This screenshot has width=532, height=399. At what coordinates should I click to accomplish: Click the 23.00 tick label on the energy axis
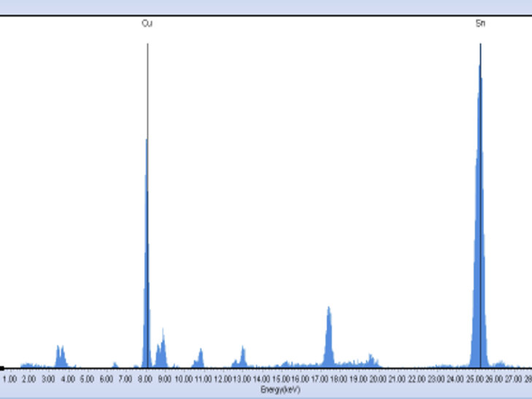436,379
